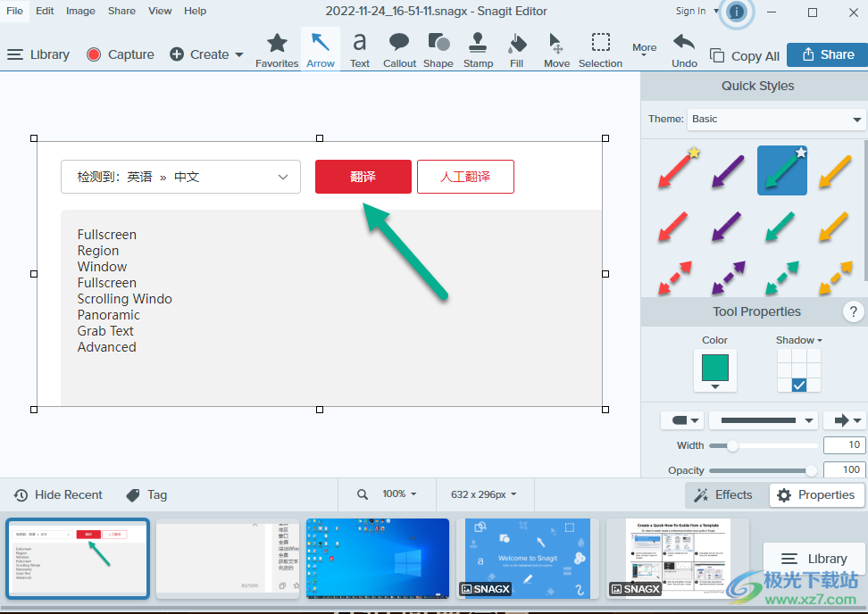Open the Library hamburger menu in toolbar

pos(38,54)
